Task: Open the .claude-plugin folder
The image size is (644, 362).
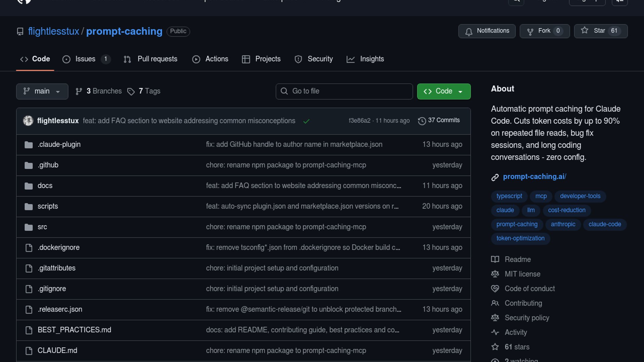Action: [x=59, y=144]
